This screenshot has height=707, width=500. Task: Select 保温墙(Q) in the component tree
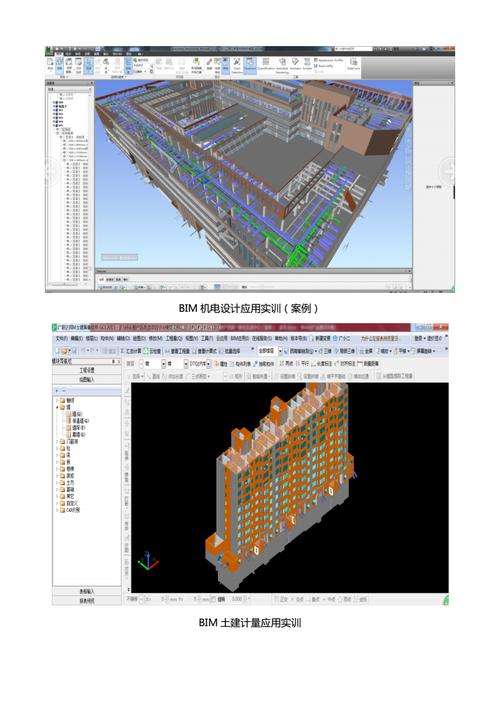pos(77,421)
